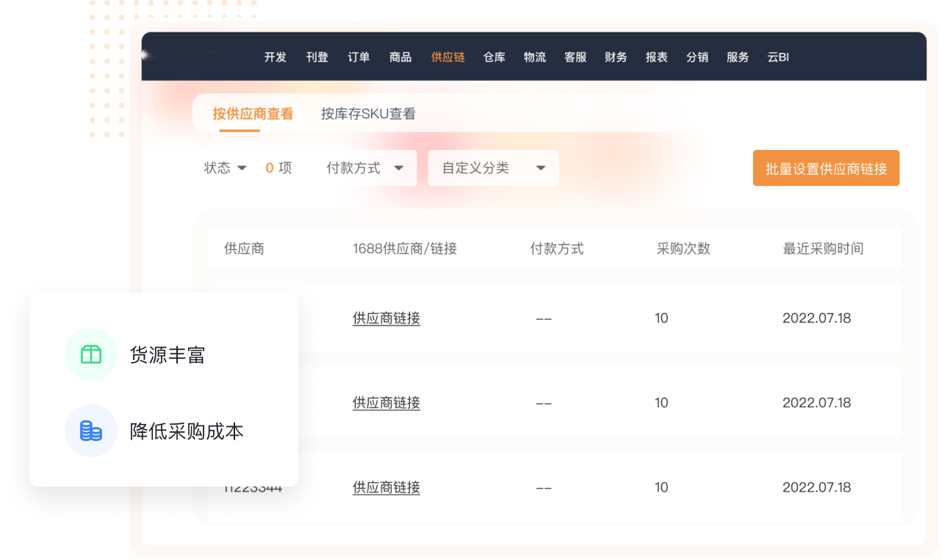Open the third row's 供应商链接 link
The width and height of the screenshot is (942, 560).
click(386, 487)
